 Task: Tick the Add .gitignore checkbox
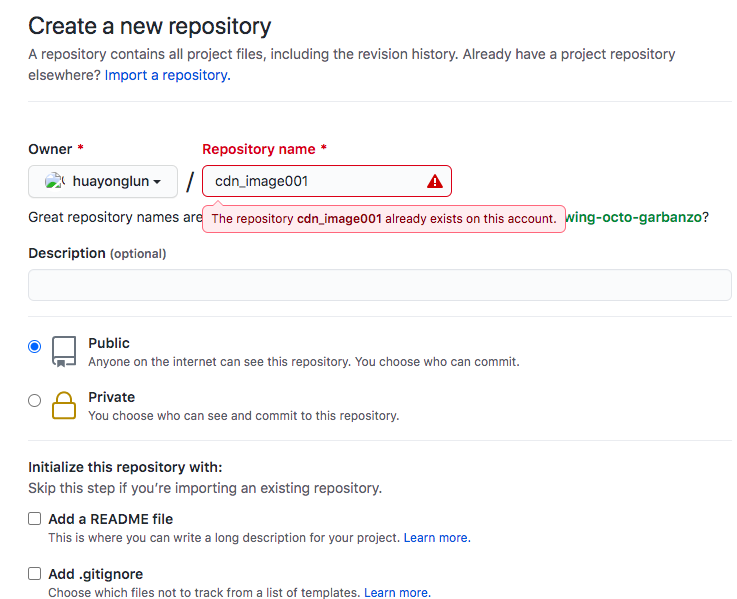(x=35, y=574)
